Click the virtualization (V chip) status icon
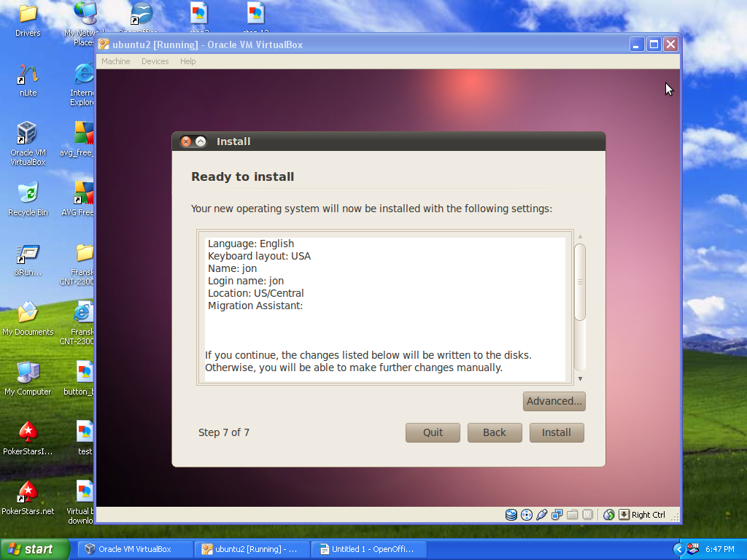The height and width of the screenshot is (560, 747). pos(588,515)
